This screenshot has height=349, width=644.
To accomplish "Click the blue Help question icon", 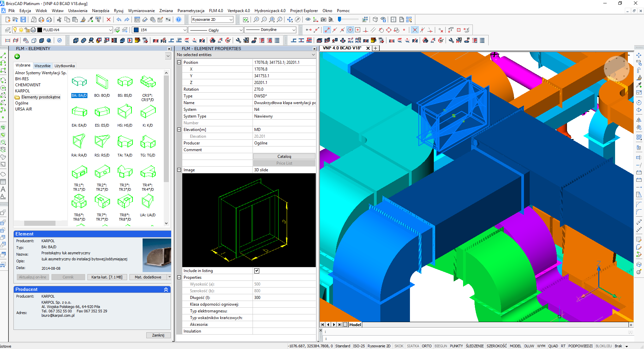I will point(179,19).
